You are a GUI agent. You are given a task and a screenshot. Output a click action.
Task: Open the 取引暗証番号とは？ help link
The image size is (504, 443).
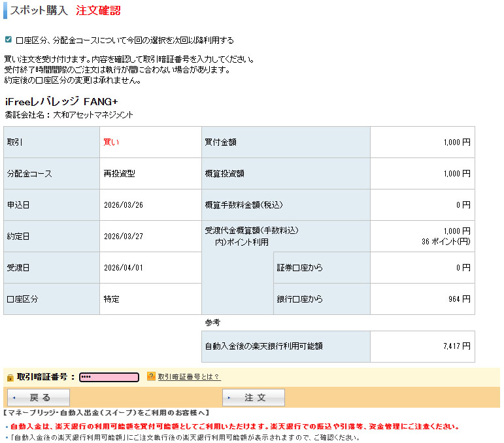(189, 377)
